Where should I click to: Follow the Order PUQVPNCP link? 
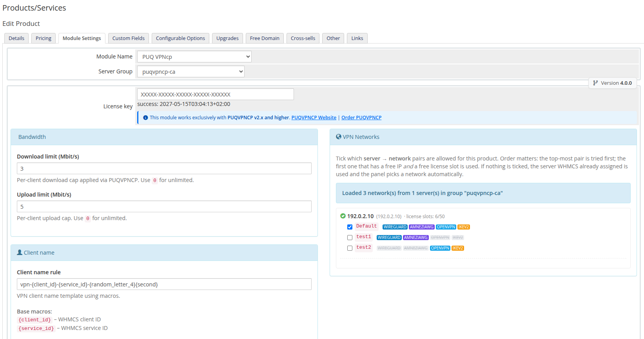tap(361, 118)
